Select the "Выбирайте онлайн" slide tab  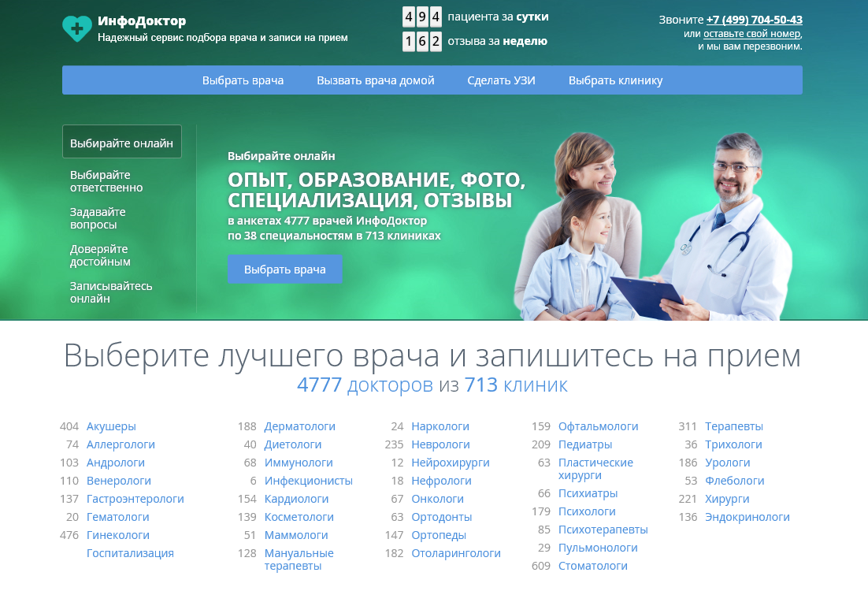pos(121,143)
